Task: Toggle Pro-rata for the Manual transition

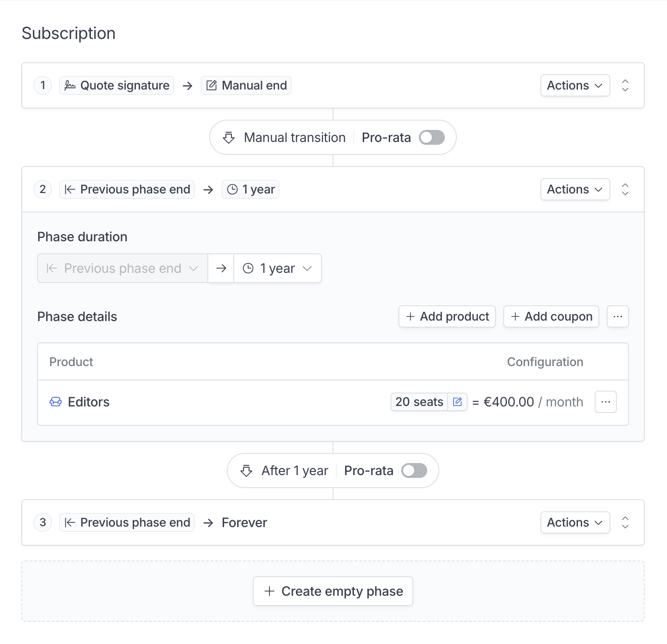Action: click(x=432, y=137)
